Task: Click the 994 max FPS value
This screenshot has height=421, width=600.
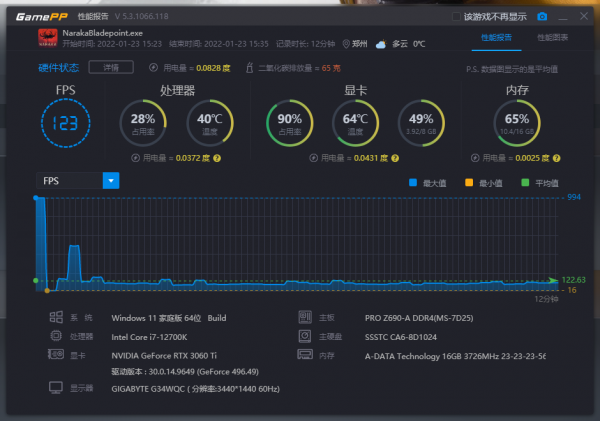Action: 574,197
